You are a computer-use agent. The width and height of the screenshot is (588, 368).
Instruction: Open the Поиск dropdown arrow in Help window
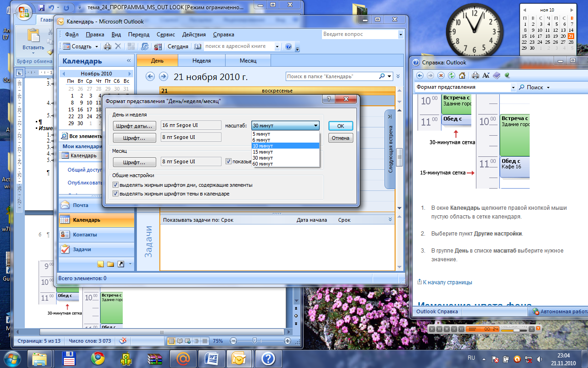click(x=548, y=87)
